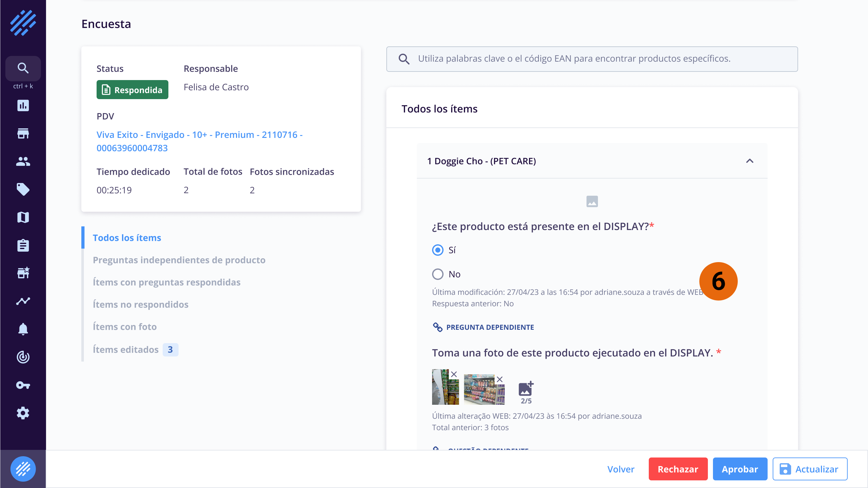
Task: Open the map icon in sidebar
Action: 23,217
